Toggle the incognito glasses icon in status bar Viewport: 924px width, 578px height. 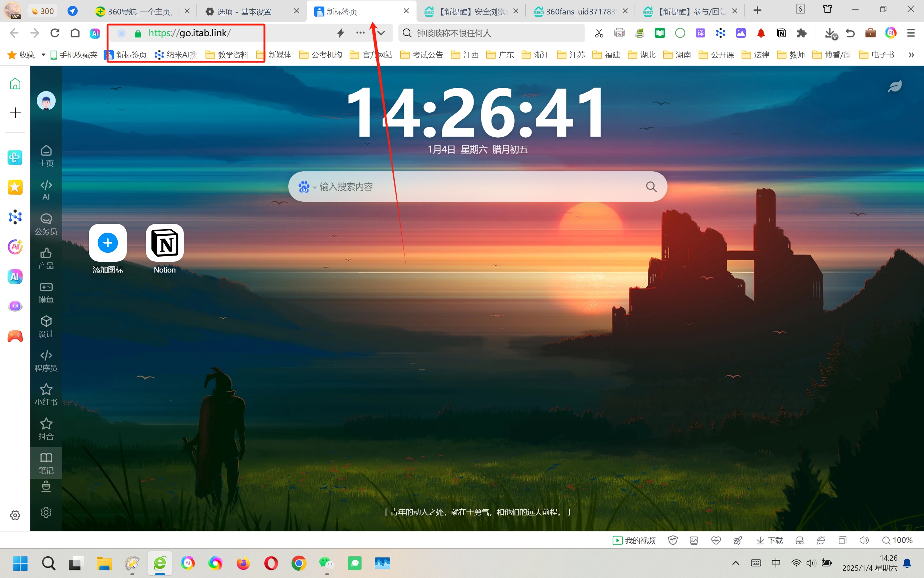(799, 540)
